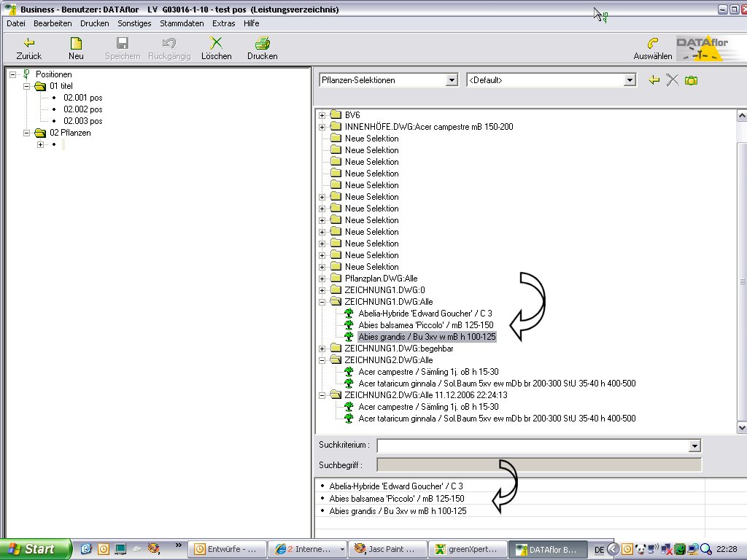Open the Stammdaten menu
Screen dimensions: 747x560
click(182, 23)
